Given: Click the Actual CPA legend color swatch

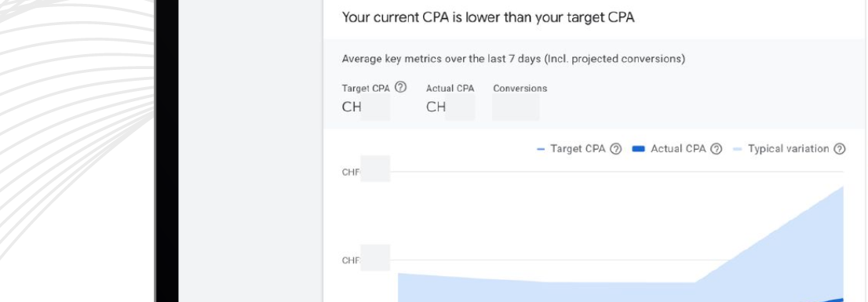Looking at the screenshot, I should (638, 149).
